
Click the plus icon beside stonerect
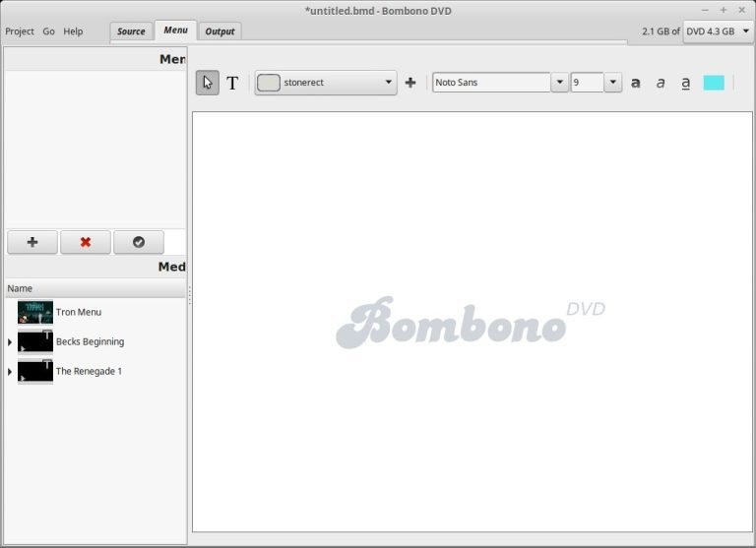[x=410, y=83]
